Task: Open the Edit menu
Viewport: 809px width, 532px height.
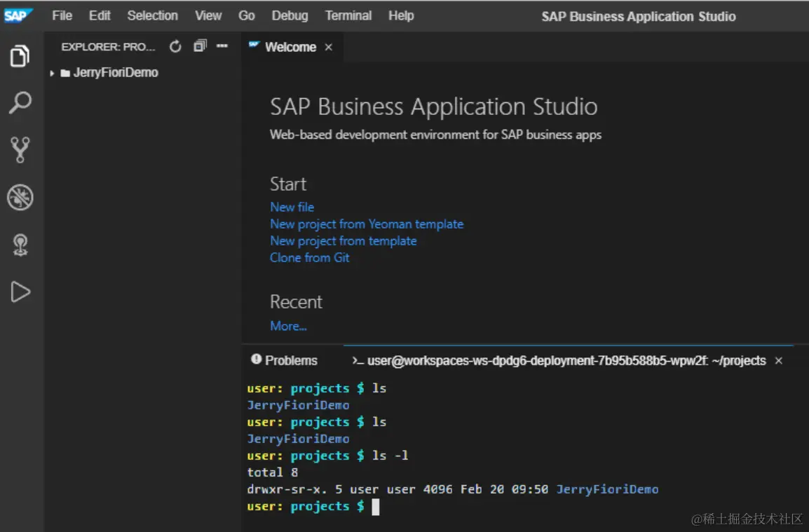Action: tap(100, 16)
